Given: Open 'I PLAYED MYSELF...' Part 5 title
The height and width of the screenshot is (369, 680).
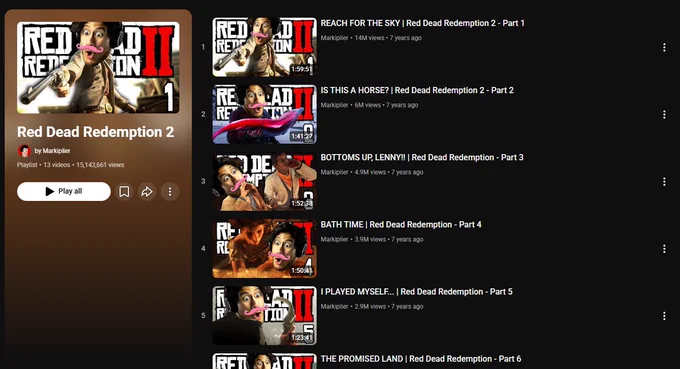Looking at the screenshot, I should pyautogui.click(x=417, y=292).
